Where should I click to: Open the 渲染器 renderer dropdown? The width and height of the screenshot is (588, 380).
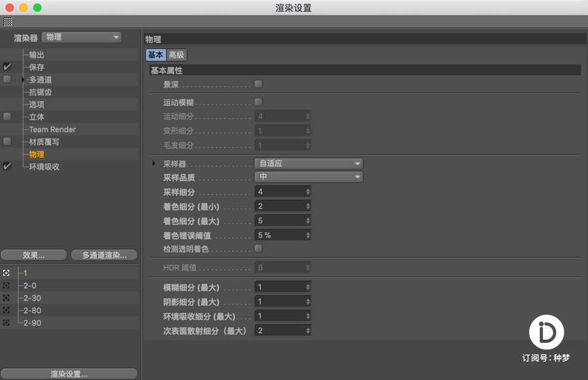tap(82, 37)
